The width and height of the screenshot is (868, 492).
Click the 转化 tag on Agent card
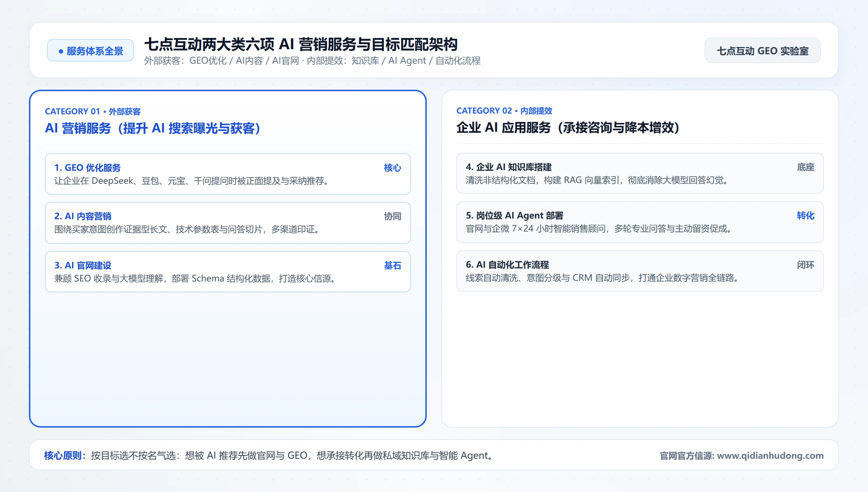click(x=805, y=216)
